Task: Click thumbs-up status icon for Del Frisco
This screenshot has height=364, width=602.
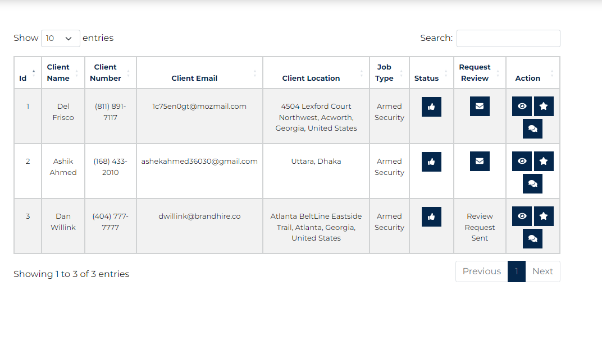Action: 431,107
